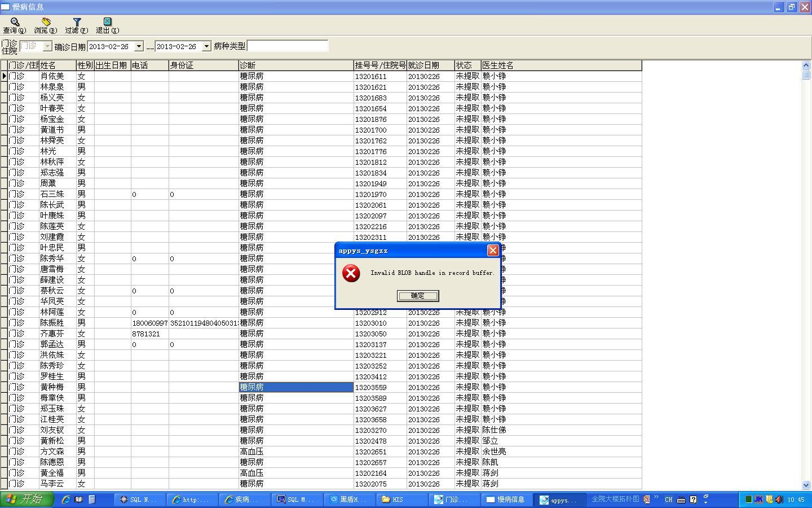The image size is (812, 508).
Task: Click the CH input language indicator
Action: pyautogui.click(x=668, y=500)
